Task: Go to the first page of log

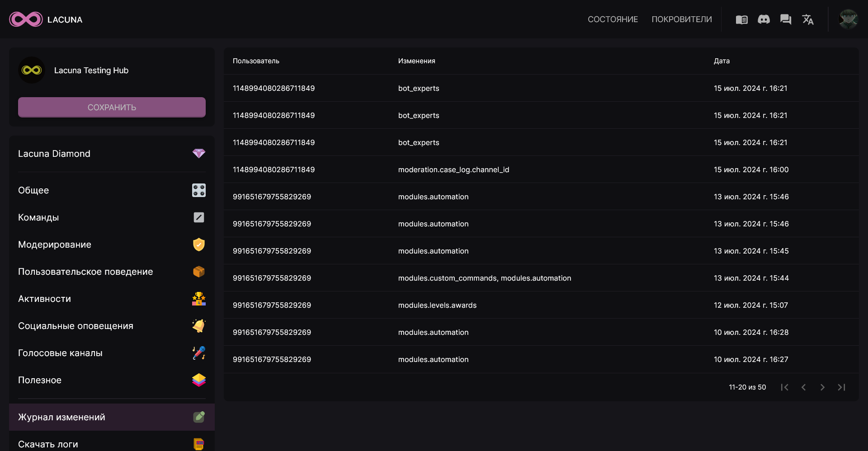Action: [784, 387]
